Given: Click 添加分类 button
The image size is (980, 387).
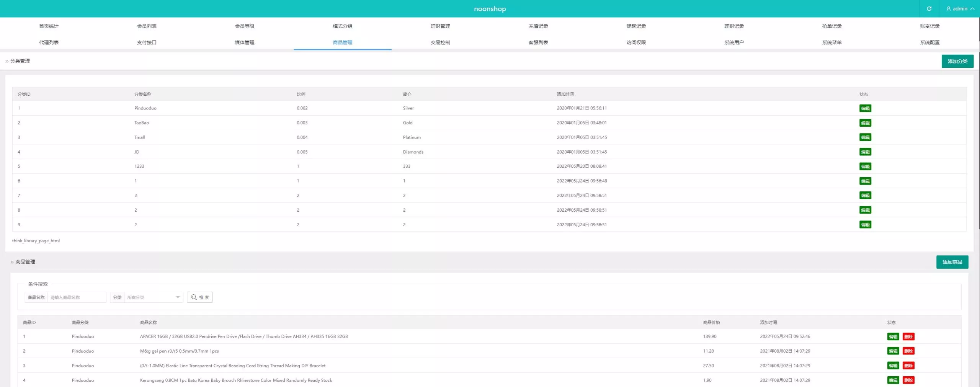Looking at the screenshot, I should [x=957, y=61].
